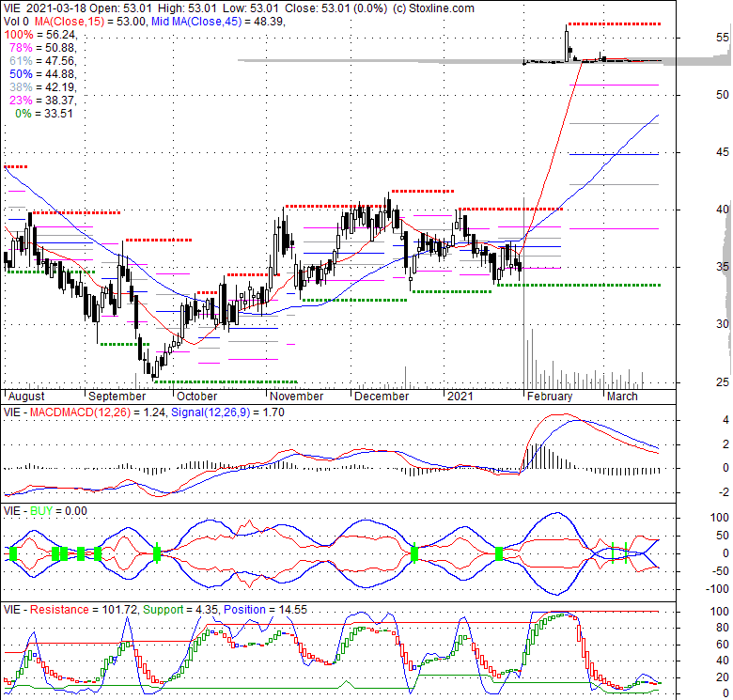This screenshot has width=733, height=700.
Task: Click the 'November' month axis label
Action: (296, 397)
